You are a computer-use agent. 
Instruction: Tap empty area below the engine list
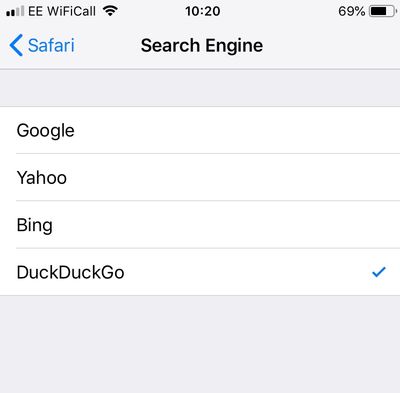point(200,344)
